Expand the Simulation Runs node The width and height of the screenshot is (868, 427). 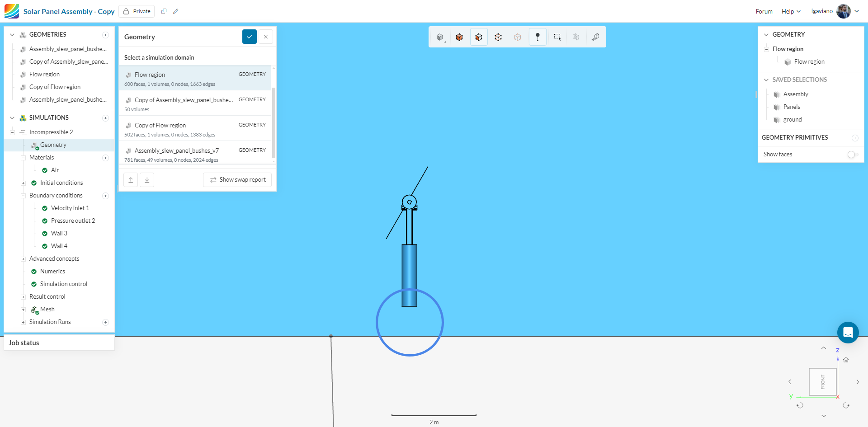click(x=23, y=322)
